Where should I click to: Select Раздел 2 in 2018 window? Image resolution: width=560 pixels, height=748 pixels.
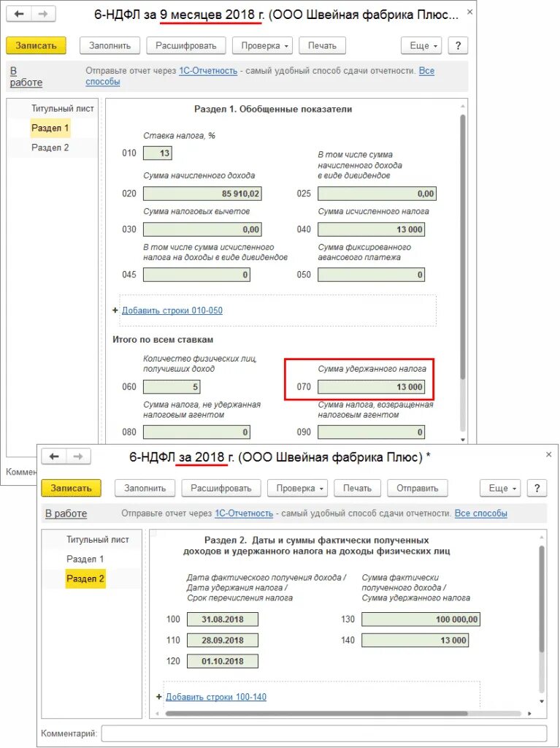[85, 579]
